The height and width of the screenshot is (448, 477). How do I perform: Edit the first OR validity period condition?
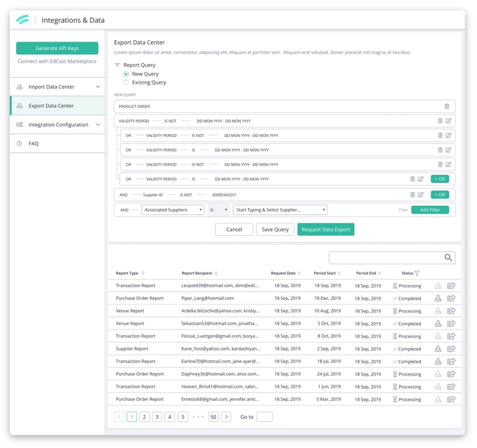(x=448, y=135)
